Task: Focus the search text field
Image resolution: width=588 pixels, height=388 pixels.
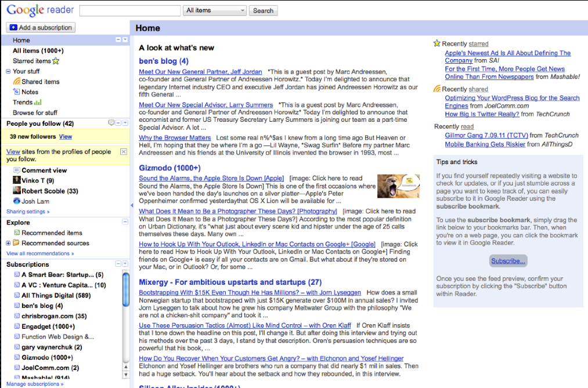Action: [x=130, y=10]
